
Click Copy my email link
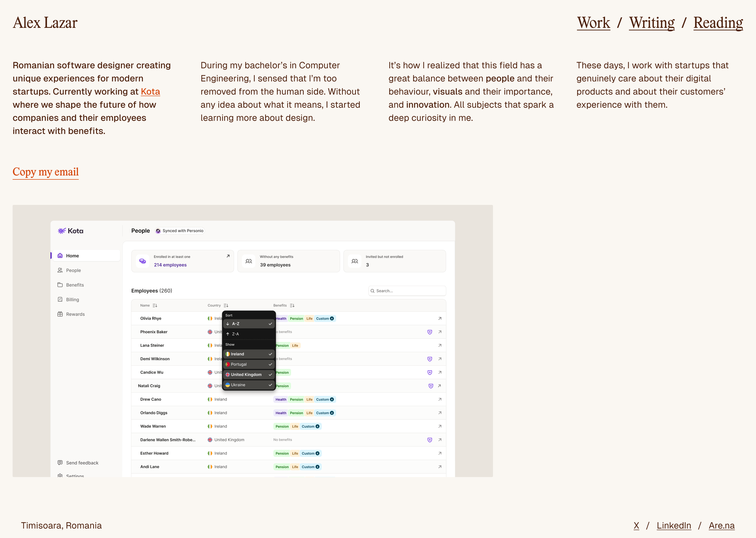46,172
